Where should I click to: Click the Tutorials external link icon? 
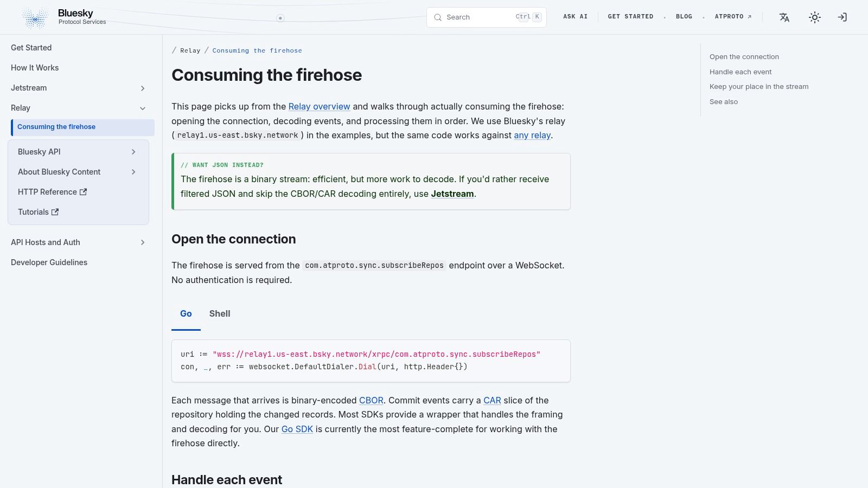pos(55,212)
